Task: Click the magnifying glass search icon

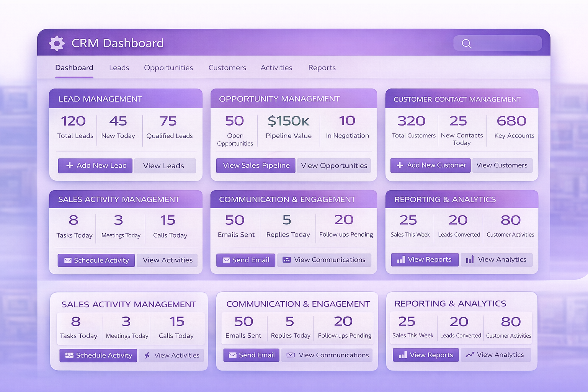Action: tap(466, 44)
